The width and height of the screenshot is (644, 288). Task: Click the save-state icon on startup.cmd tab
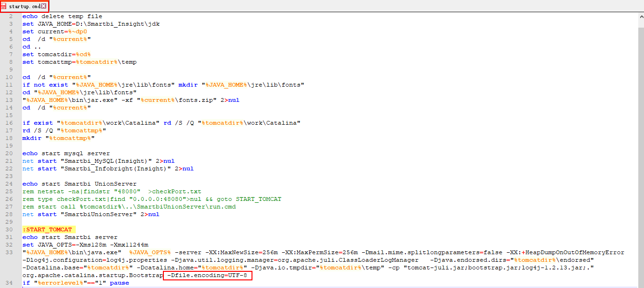coord(4,6)
